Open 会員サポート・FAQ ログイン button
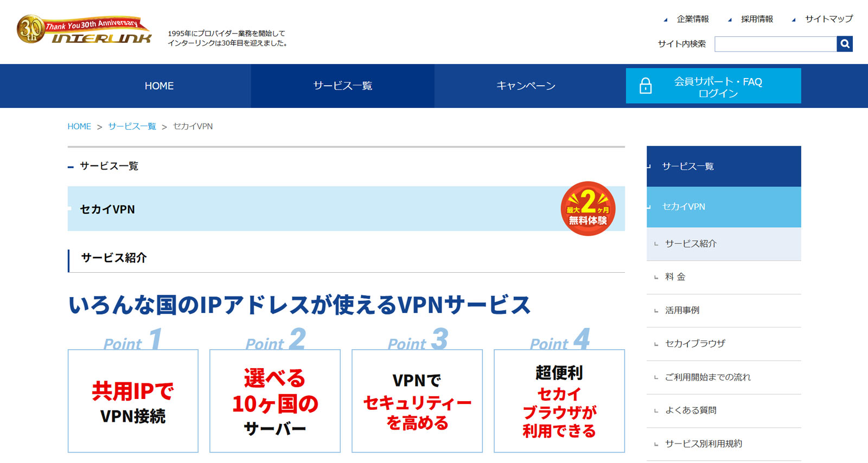This screenshot has height=463, width=868. pyautogui.click(x=713, y=86)
